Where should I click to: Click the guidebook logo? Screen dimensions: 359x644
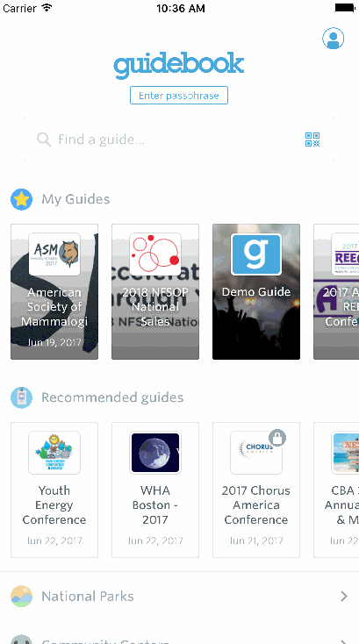pos(179,65)
